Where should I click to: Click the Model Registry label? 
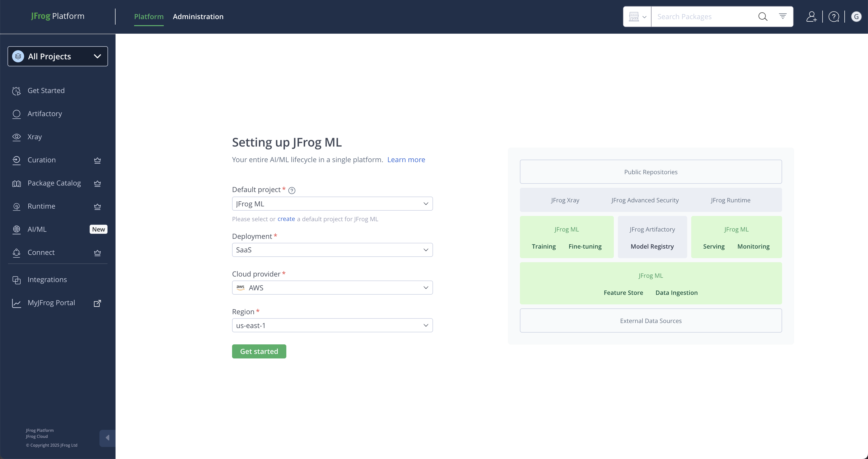[x=652, y=247]
